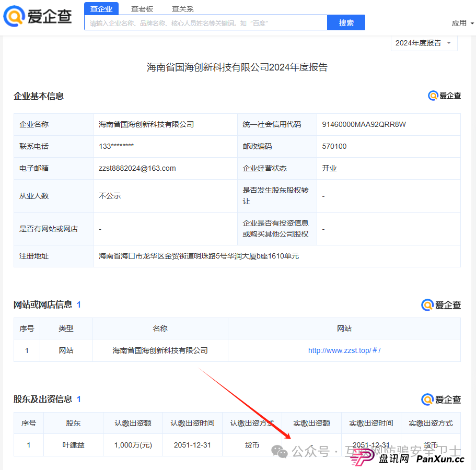Click the 股东 column header
476x470 pixels.
click(x=73, y=423)
